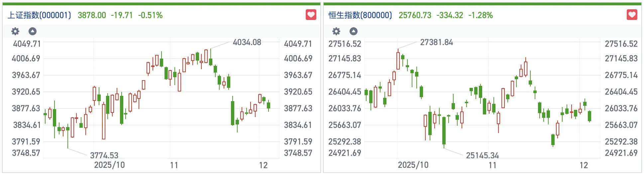Click 2025/10 date label on 上证指数 chart
Screen dimensions: 644x175
coord(109,165)
